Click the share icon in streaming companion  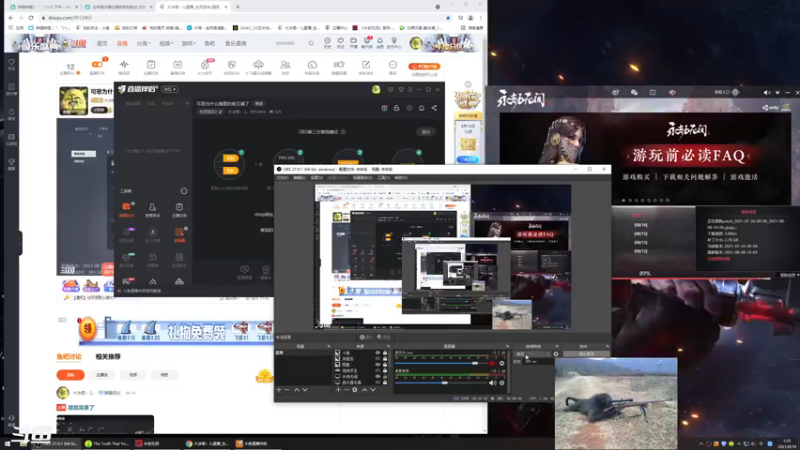[x=434, y=108]
